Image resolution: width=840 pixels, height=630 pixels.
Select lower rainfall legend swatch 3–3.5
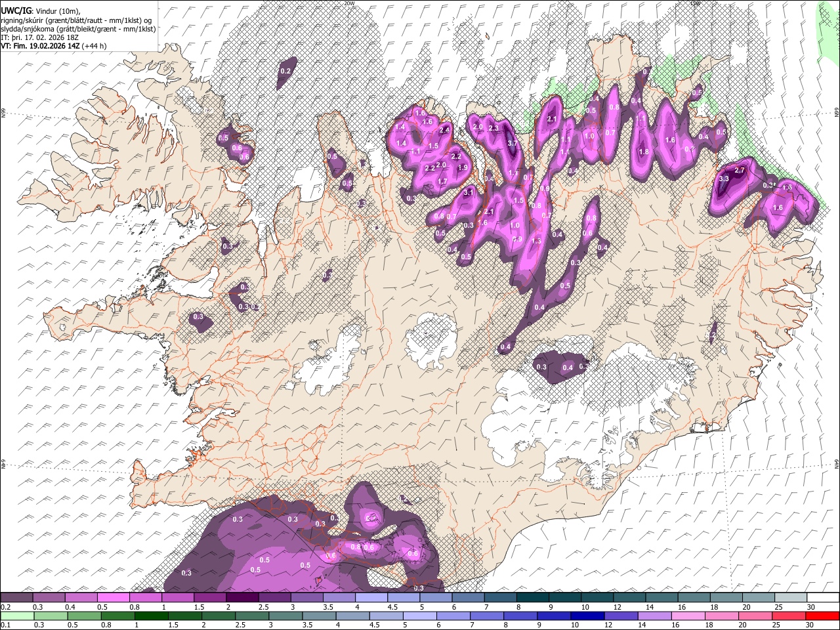pos(285,616)
